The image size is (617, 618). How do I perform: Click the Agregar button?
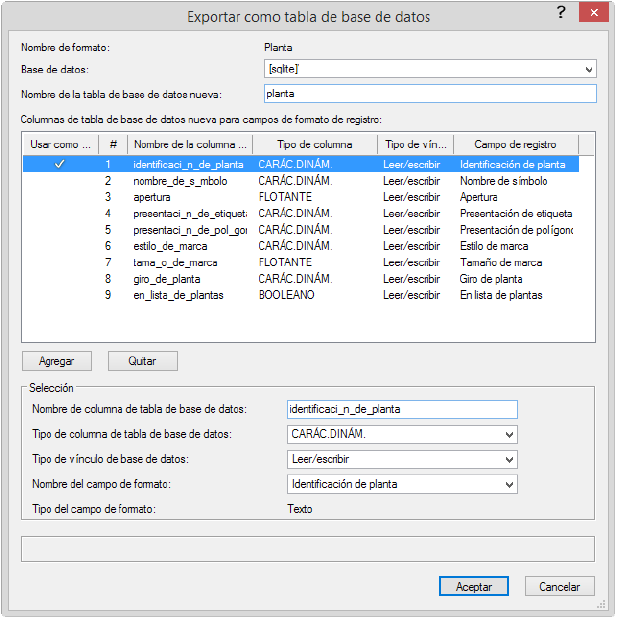pos(57,361)
